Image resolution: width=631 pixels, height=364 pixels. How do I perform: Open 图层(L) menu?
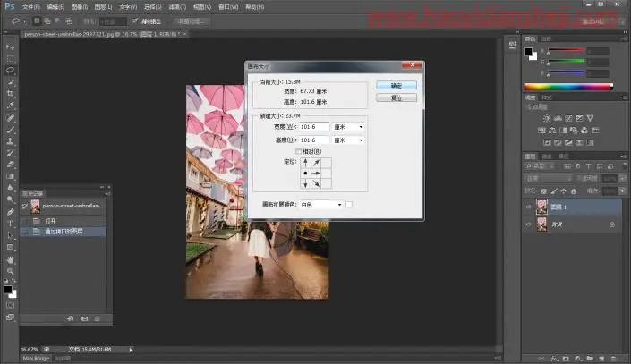coord(104,7)
